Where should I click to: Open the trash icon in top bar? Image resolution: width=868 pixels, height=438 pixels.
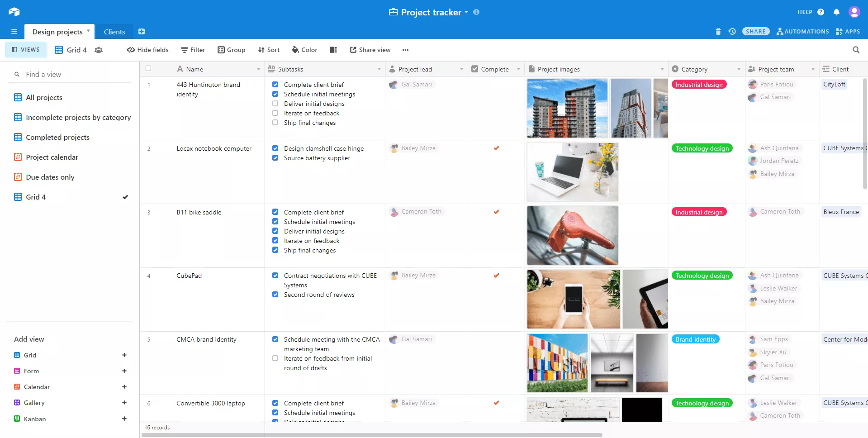point(718,31)
